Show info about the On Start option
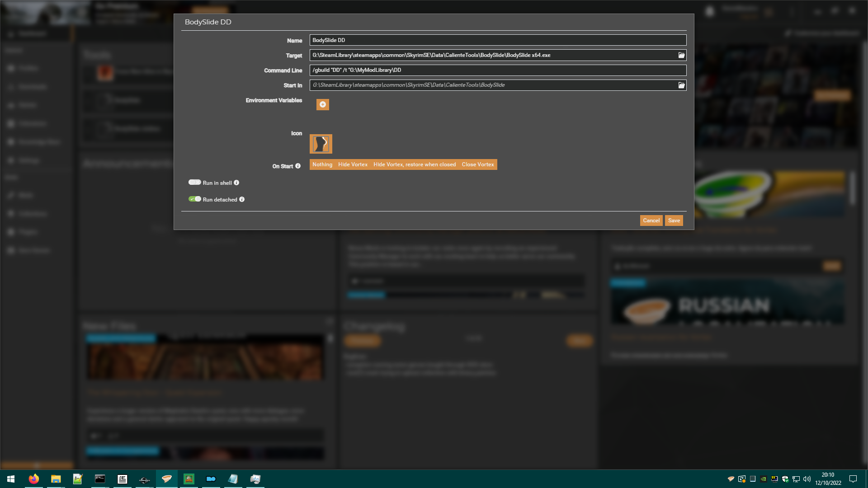This screenshot has height=488, width=868. click(x=298, y=166)
